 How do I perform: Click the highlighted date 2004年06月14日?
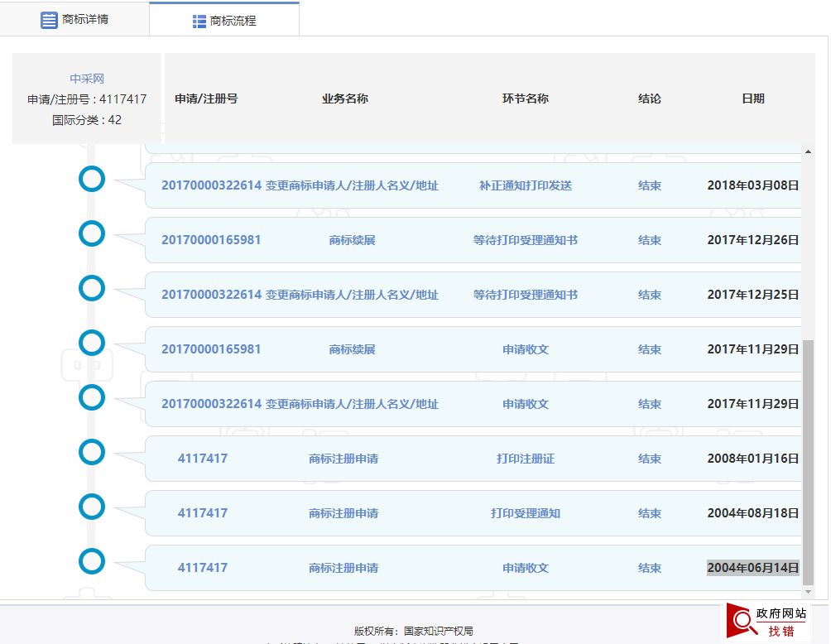[752, 568]
